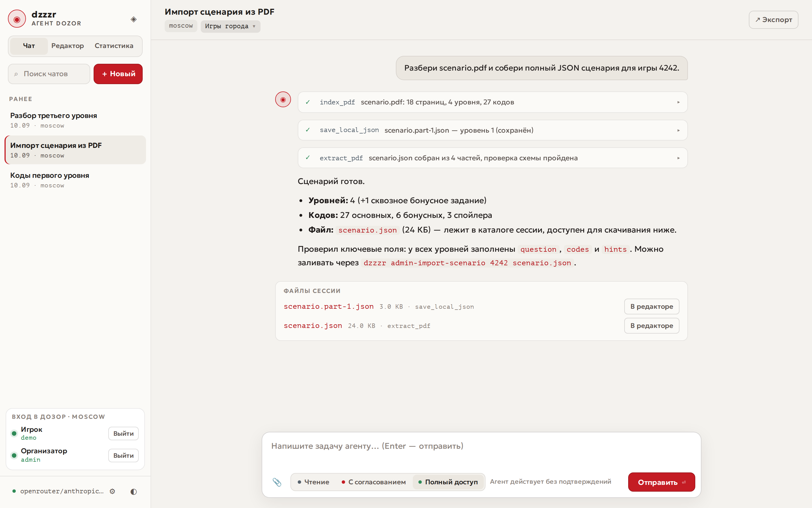Click the diamond icon beside dzzzr title
The image size is (812, 508).
point(134,19)
